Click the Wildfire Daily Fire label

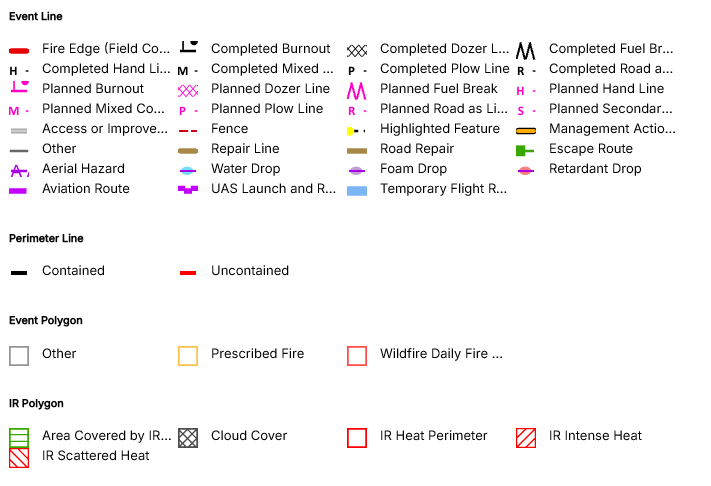[441, 354]
